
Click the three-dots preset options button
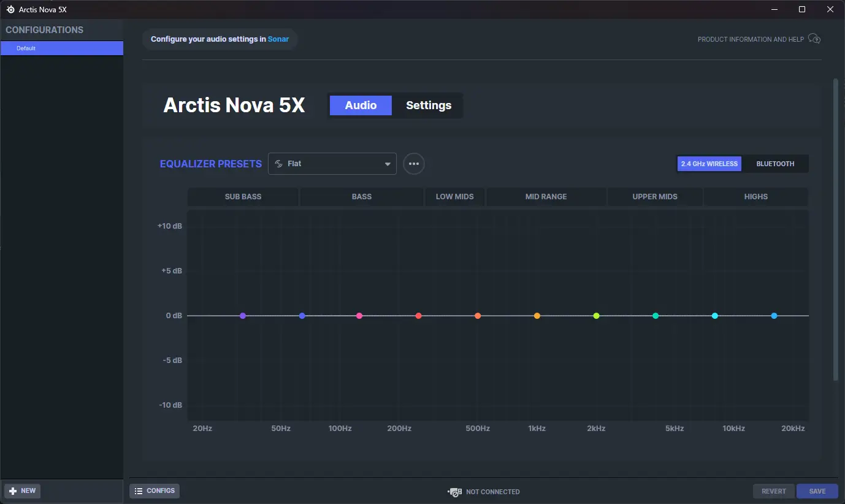(x=414, y=164)
